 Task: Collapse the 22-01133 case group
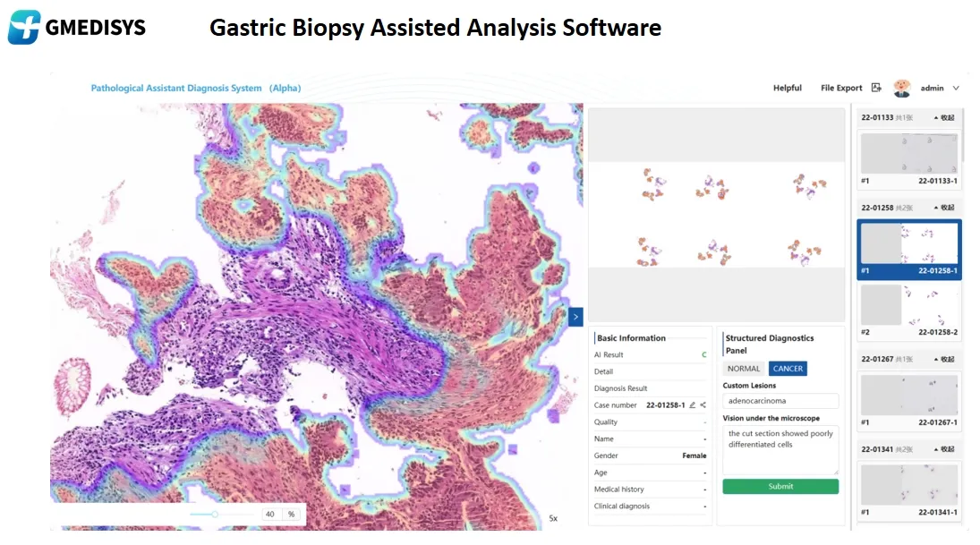tap(943, 117)
